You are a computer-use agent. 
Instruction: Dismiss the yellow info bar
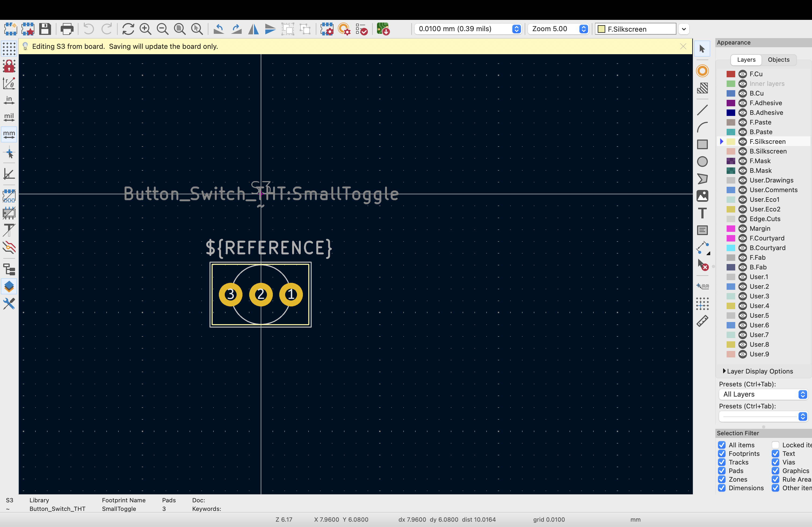coord(683,46)
